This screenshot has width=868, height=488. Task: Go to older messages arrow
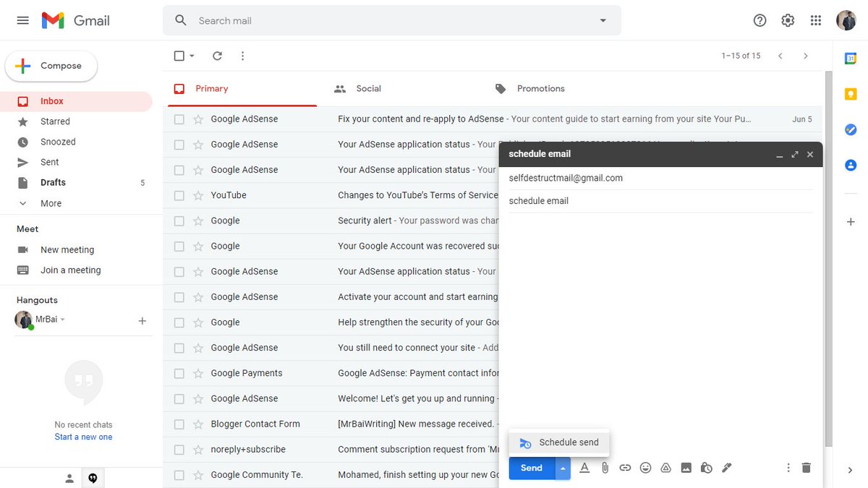click(x=805, y=56)
